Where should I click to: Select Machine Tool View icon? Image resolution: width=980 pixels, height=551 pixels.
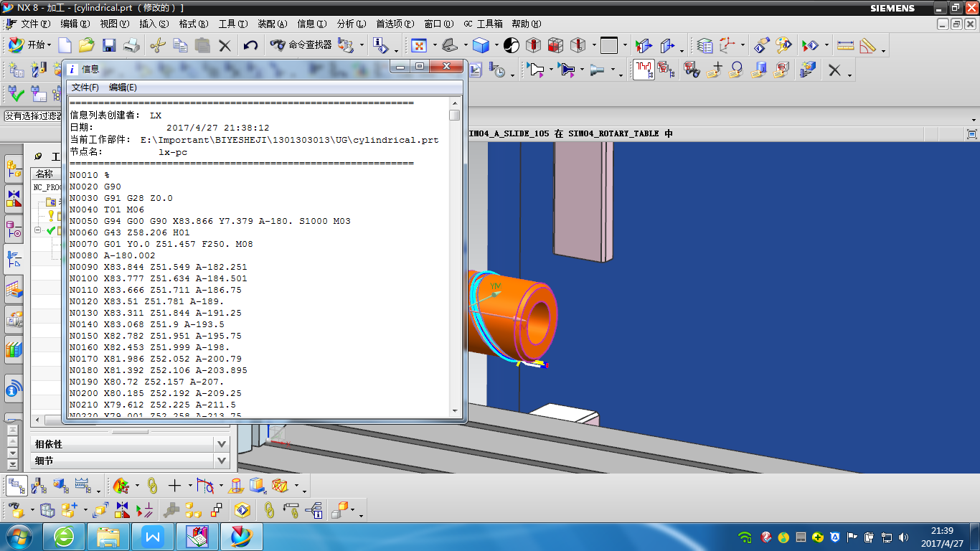click(39, 486)
